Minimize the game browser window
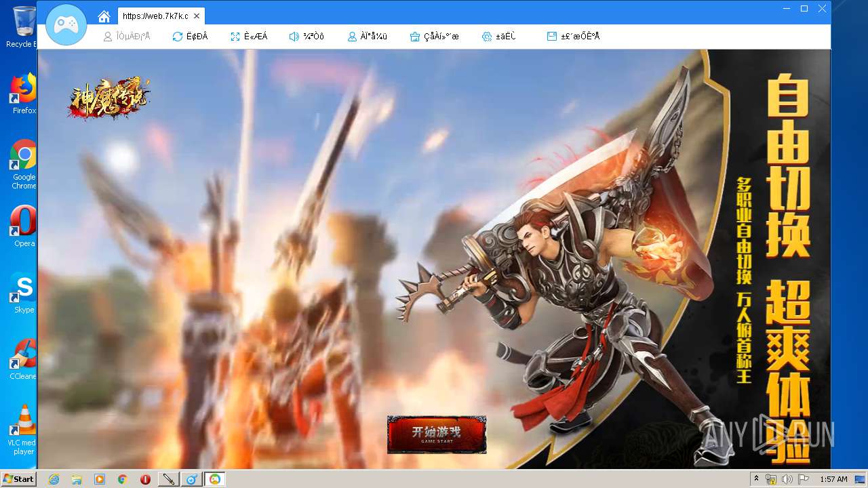Screen dimensions: 868x488 coord(787,9)
